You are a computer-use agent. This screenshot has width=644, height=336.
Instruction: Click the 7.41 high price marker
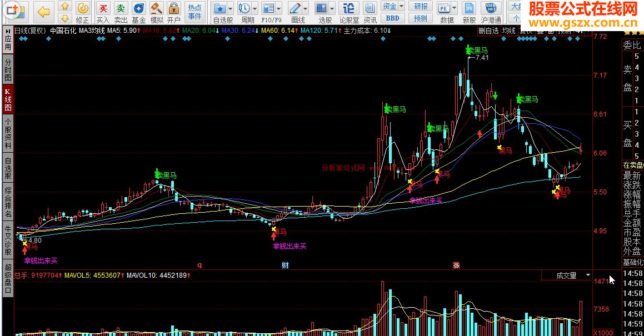(x=481, y=58)
